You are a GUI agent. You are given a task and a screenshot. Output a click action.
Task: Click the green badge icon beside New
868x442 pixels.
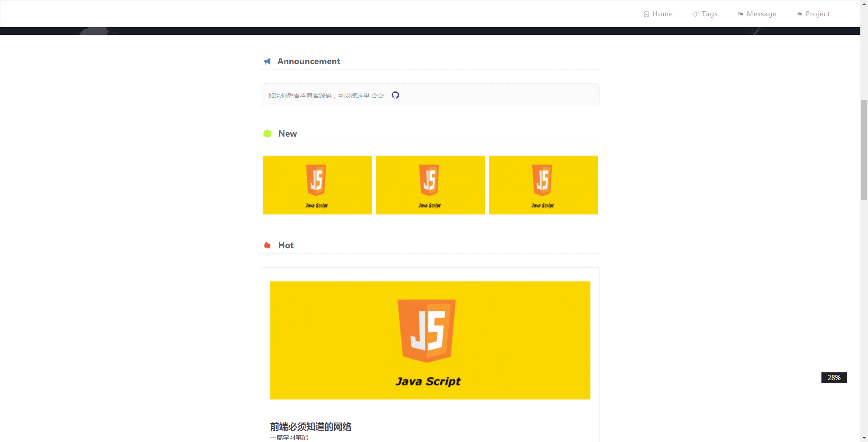click(x=267, y=133)
